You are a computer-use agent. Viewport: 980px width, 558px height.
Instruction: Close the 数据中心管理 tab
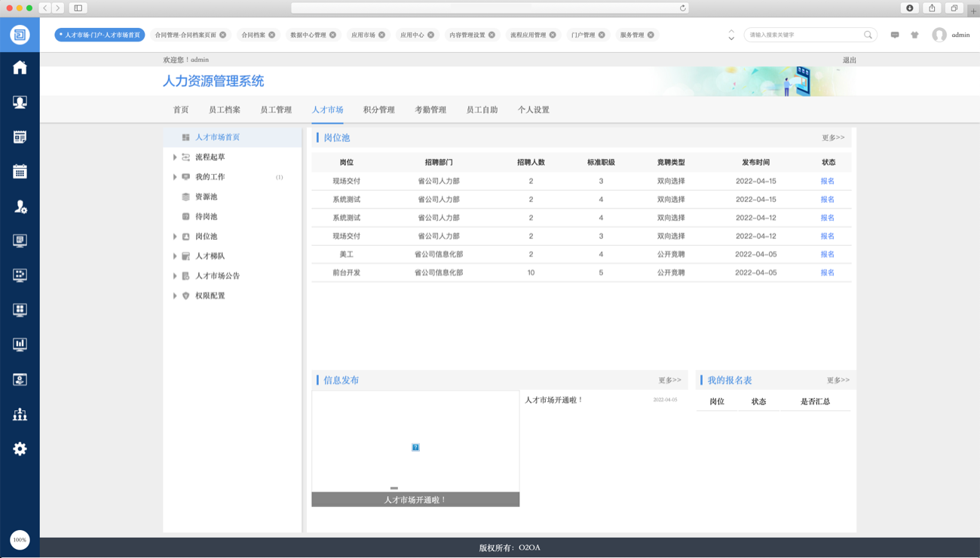point(332,35)
